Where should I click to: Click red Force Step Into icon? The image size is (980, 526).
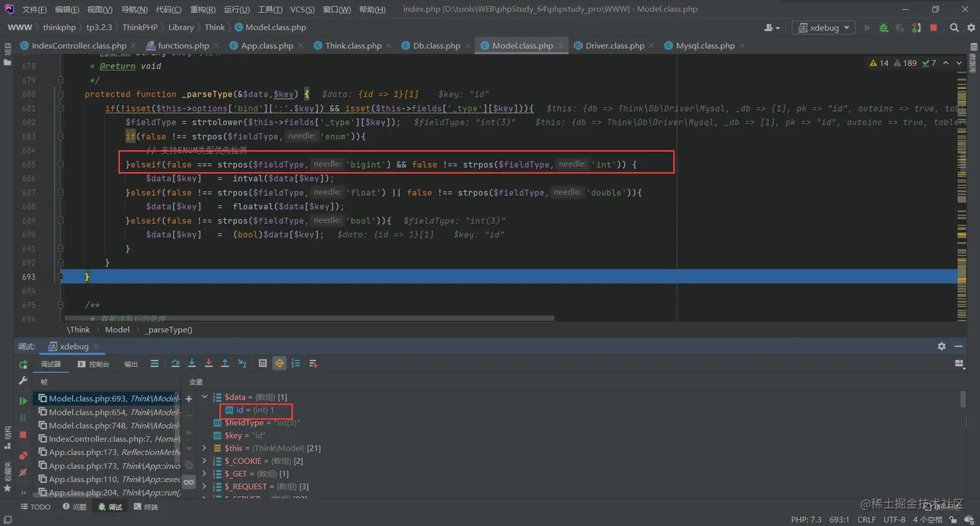pyautogui.click(x=209, y=363)
